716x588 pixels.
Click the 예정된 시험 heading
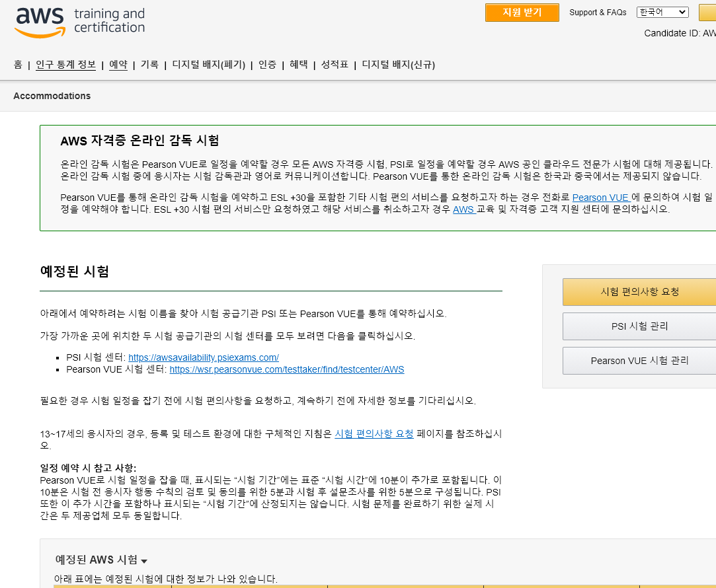75,272
